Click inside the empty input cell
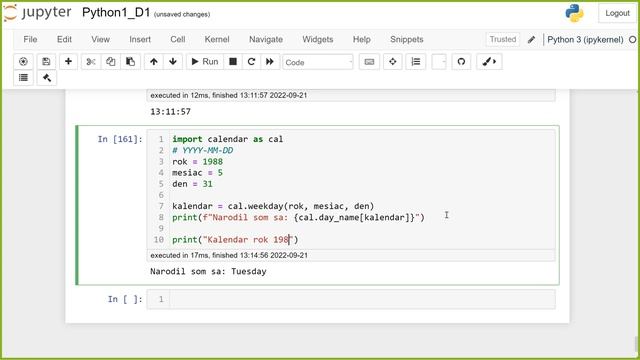 [362, 299]
